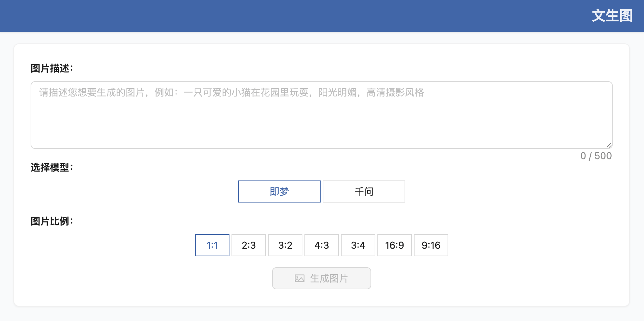Select the 1:1 aspect ratio

click(x=212, y=245)
